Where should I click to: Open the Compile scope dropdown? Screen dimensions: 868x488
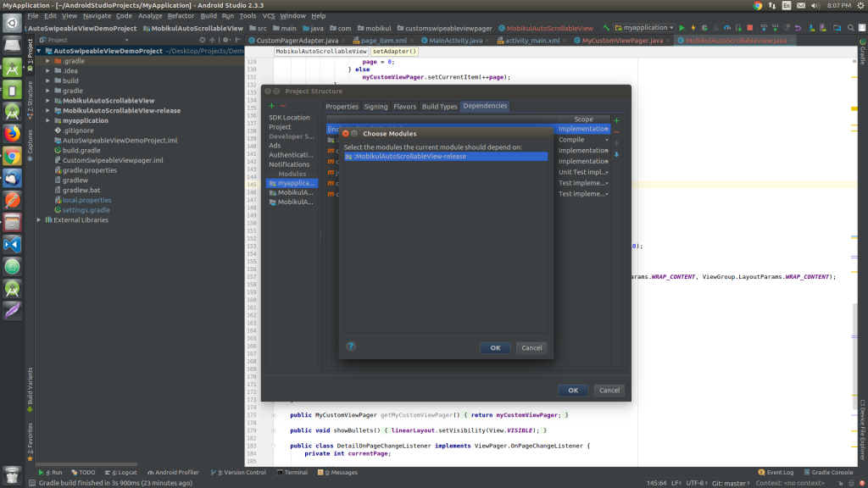(x=607, y=140)
